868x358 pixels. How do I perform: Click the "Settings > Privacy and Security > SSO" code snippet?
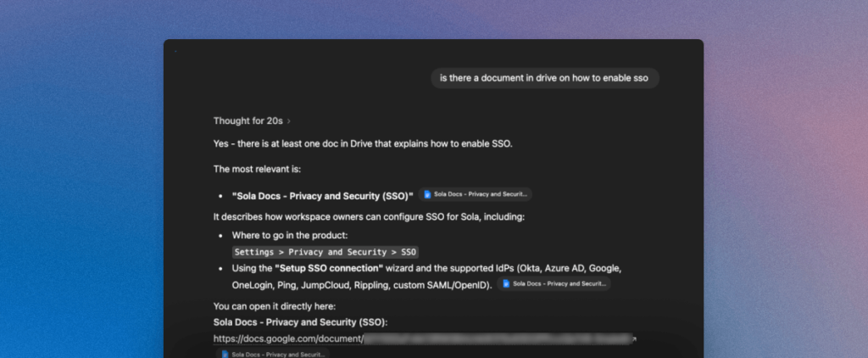coord(326,252)
